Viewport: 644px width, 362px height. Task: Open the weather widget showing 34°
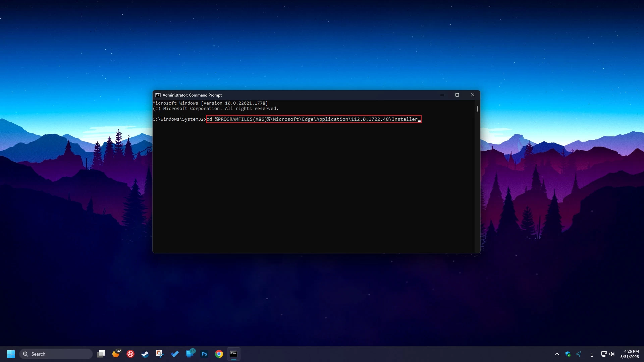click(x=116, y=354)
